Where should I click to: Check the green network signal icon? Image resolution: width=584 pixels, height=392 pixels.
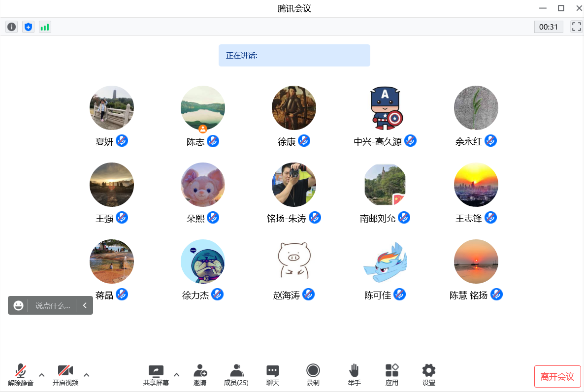pyautogui.click(x=45, y=27)
